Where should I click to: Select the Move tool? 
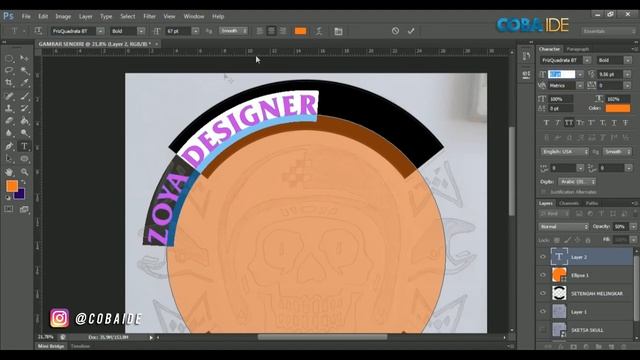[x=24, y=59]
